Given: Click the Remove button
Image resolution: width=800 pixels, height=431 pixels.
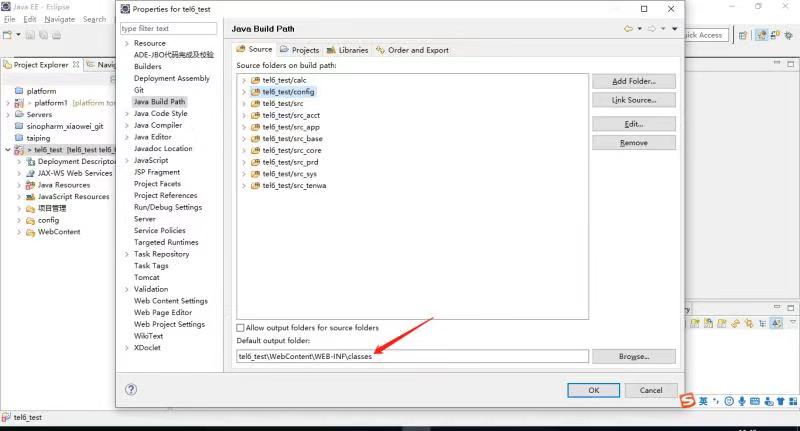Looking at the screenshot, I should 634,143.
